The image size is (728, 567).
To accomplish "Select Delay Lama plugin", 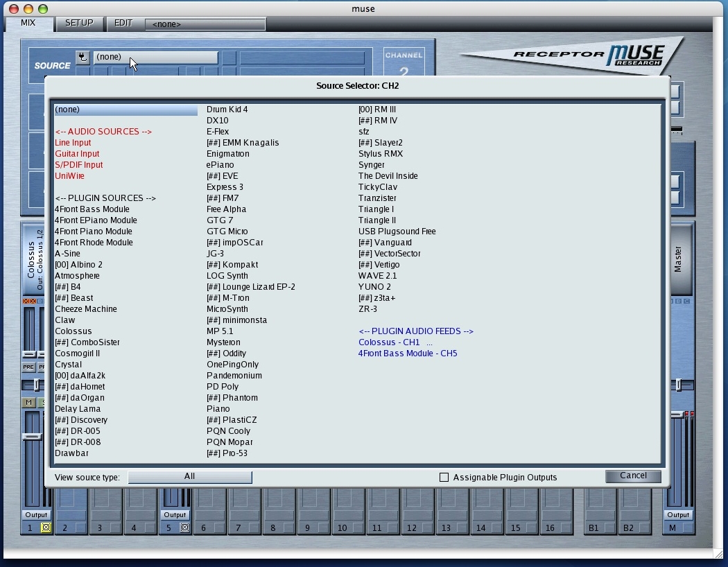I will click(78, 409).
